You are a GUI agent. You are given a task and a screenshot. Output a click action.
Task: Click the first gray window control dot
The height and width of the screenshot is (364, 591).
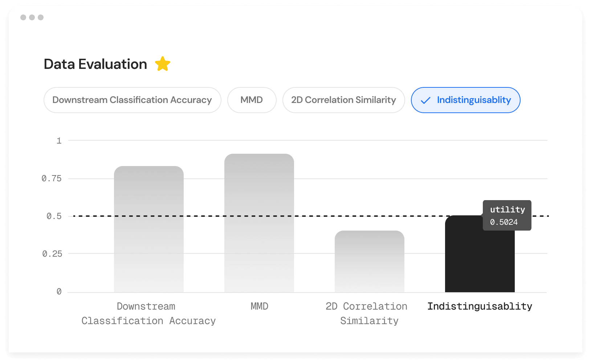click(23, 17)
